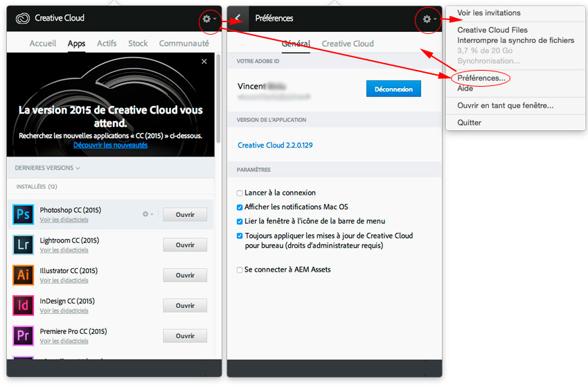Choose Creative Cloud Files menu item
588x386 pixels.
[492, 30]
